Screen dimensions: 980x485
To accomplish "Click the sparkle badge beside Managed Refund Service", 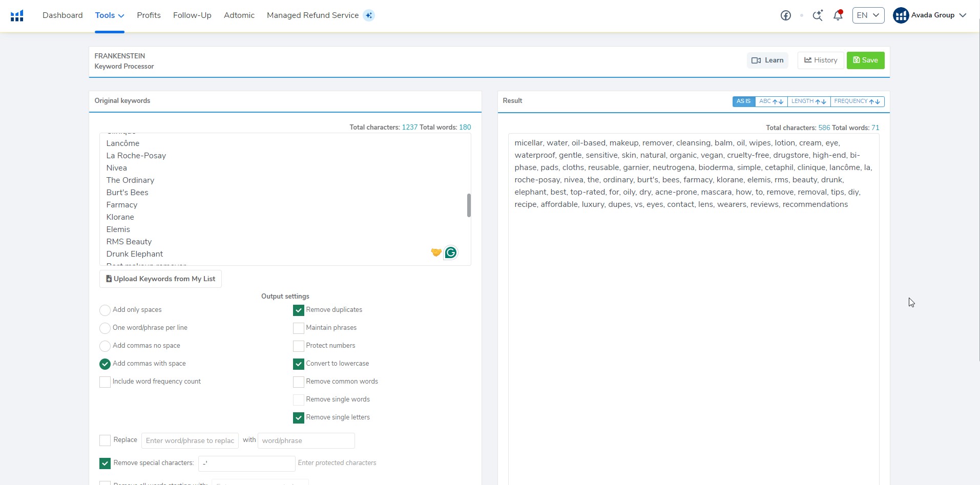I will point(369,15).
